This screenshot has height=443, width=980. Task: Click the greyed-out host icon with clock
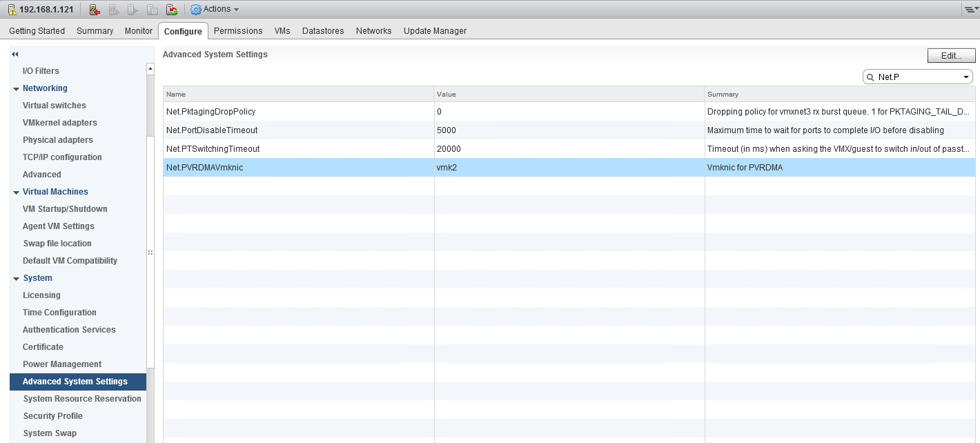click(153, 10)
